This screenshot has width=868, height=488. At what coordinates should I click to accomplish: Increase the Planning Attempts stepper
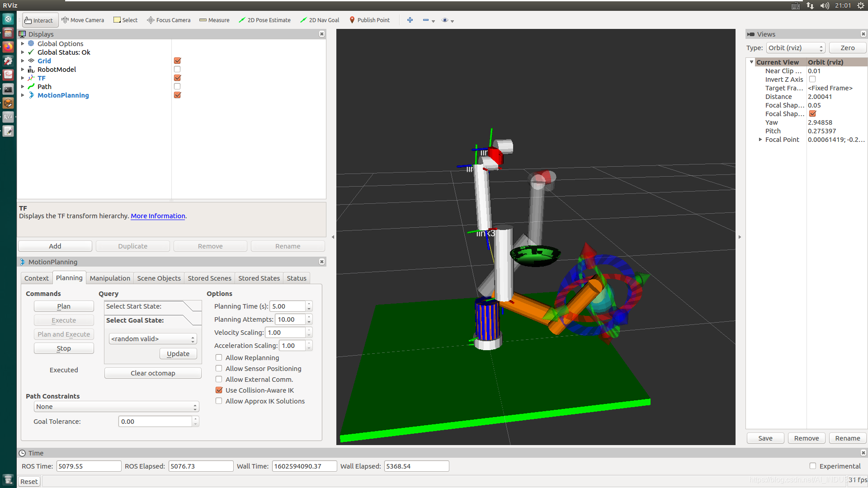pos(309,317)
